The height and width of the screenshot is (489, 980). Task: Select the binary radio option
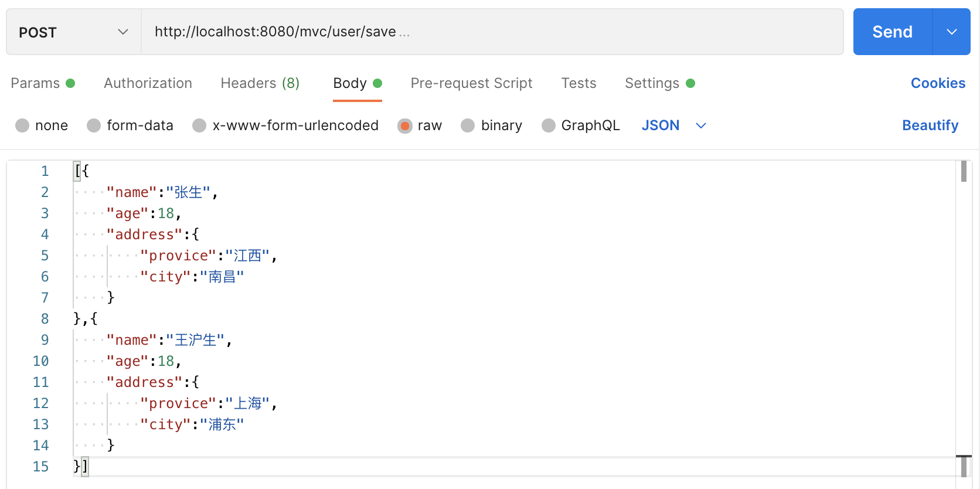pos(468,125)
